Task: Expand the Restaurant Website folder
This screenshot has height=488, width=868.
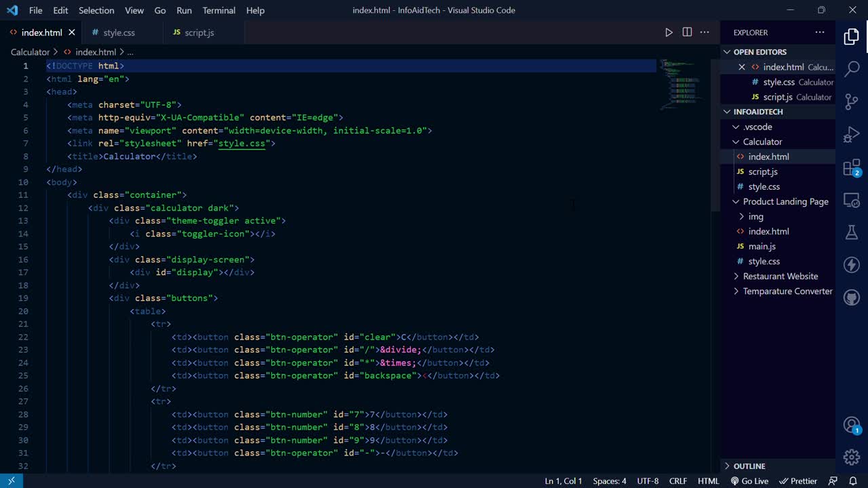Action: tap(780, 276)
